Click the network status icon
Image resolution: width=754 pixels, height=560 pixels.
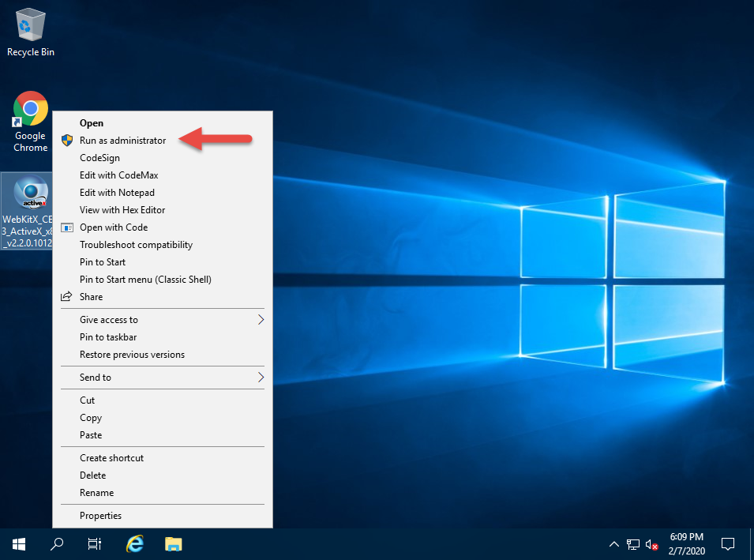pyautogui.click(x=632, y=544)
